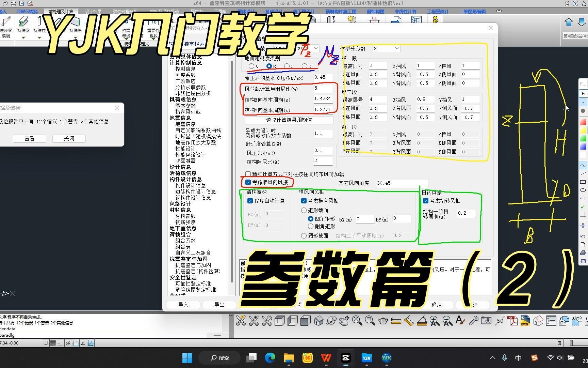
Task: Edit the 风荷载计算用阻尼比 input field
Action: pyautogui.click(x=323, y=89)
